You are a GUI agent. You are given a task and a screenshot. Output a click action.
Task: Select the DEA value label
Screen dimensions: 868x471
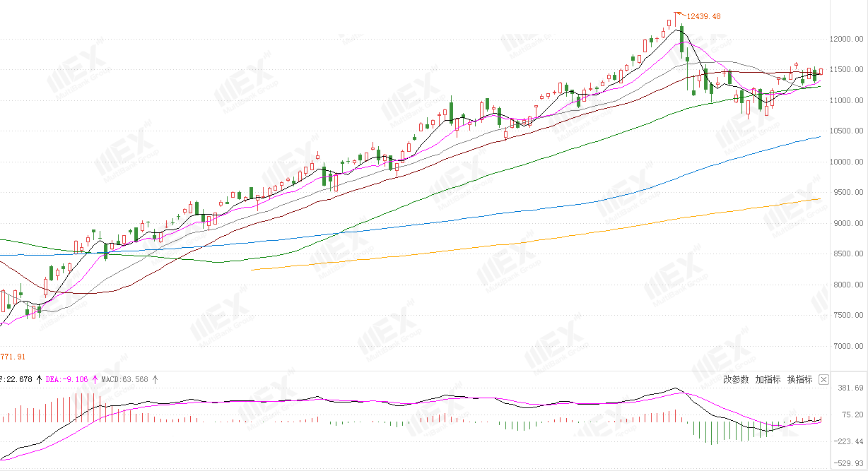tap(67, 379)
